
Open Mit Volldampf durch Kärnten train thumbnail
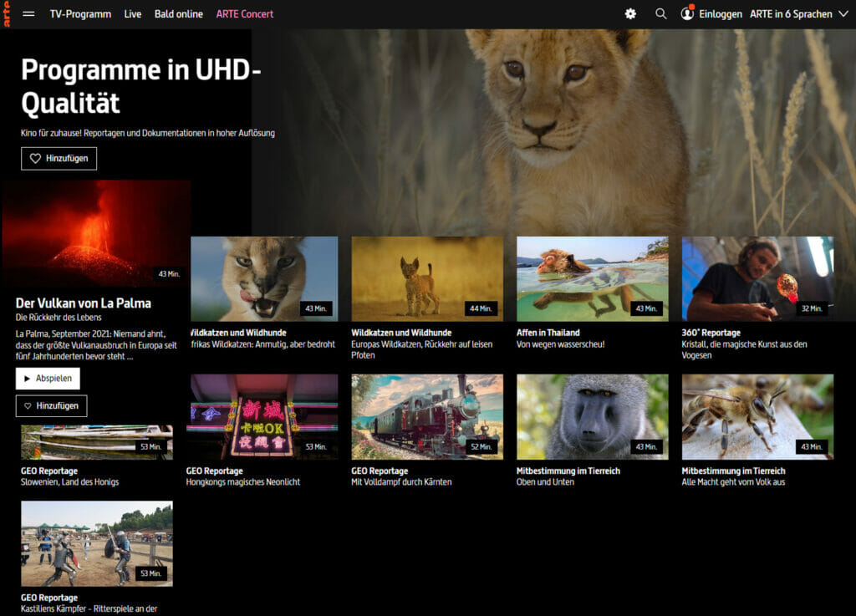[427, 416]
